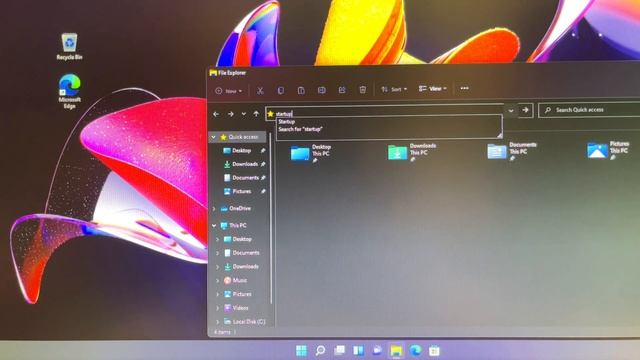Click the Copy icon in File Explorer toolbar
640x360 pixels.
[x=281, y=91]
